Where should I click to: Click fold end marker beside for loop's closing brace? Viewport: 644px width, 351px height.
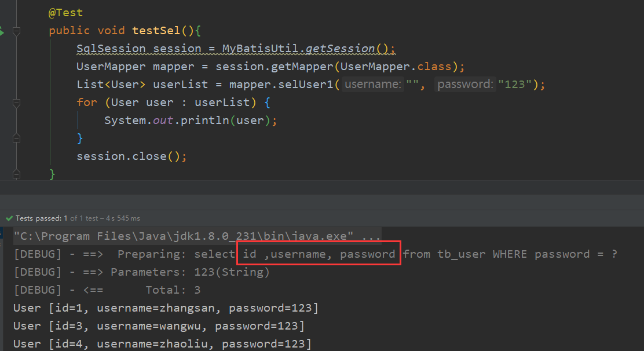coord(16,138)
